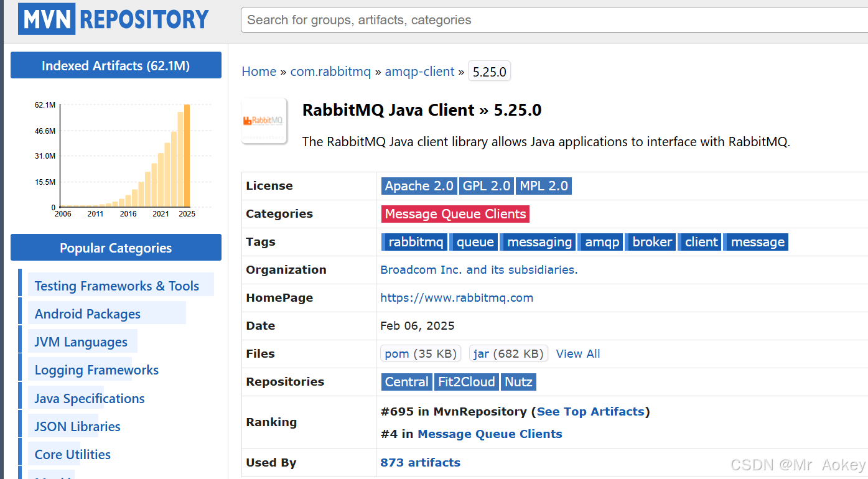Open the 873 artifacts used-by link

point(421,463)
